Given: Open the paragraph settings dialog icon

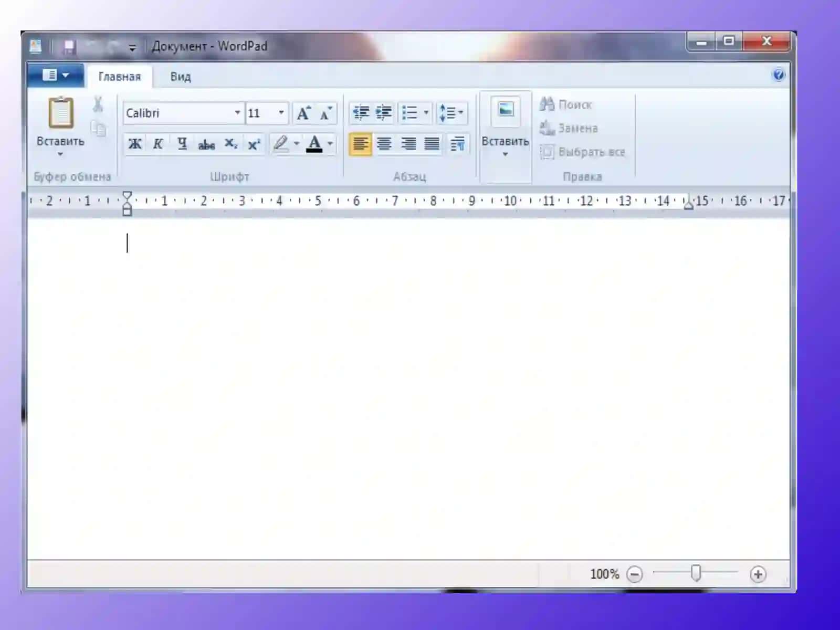Looking at the screenshot, I should coord(457,143).
